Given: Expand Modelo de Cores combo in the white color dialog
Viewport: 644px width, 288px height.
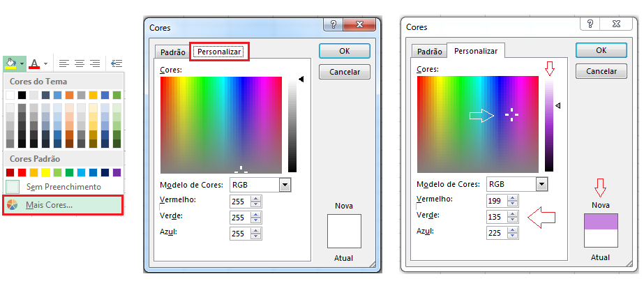Looking at the screenshot, I should click(x=285, y=185).
